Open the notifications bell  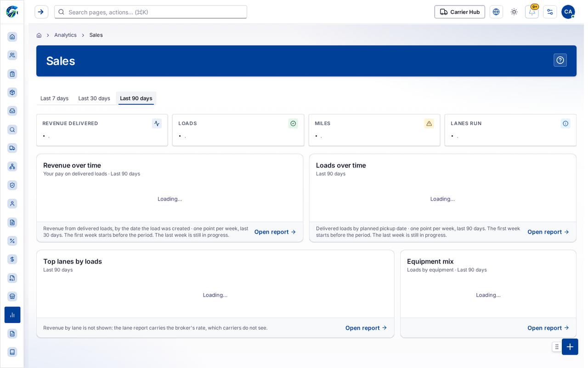(x=532, y=12)
